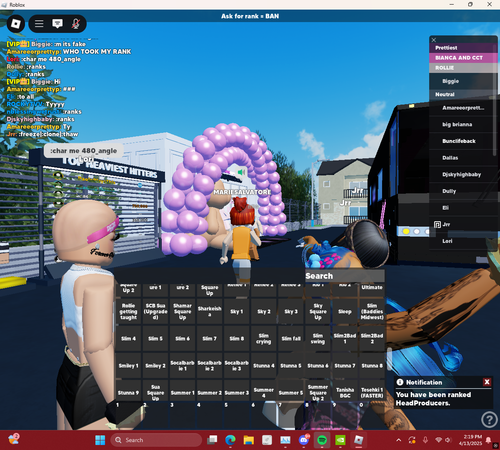Select the BIANCA AND CCT team header

(463, 58)
